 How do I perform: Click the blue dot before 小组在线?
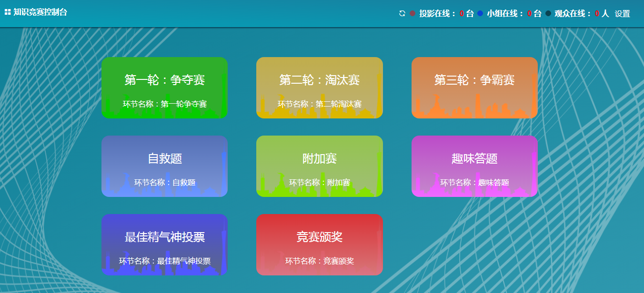point(480,14)
